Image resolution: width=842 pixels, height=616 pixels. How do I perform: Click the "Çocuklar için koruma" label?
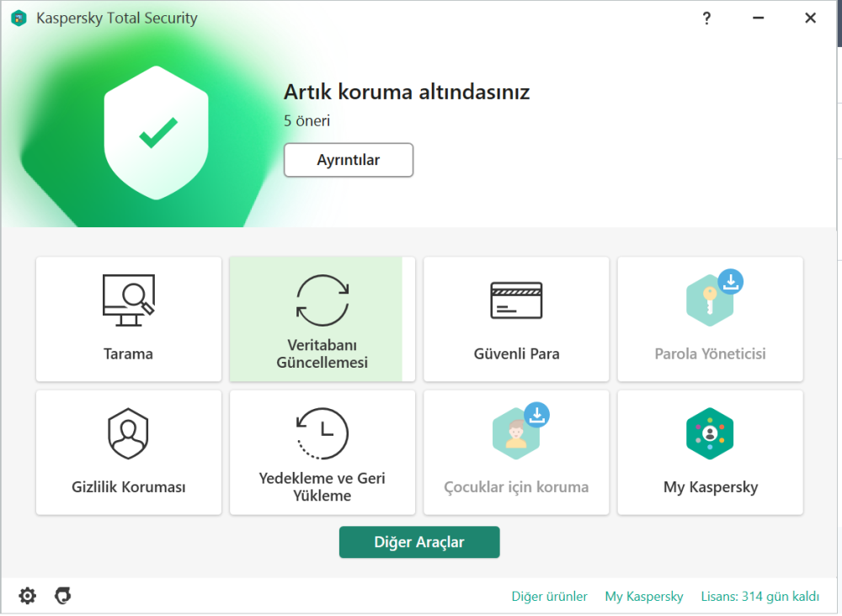click(516, 486)
